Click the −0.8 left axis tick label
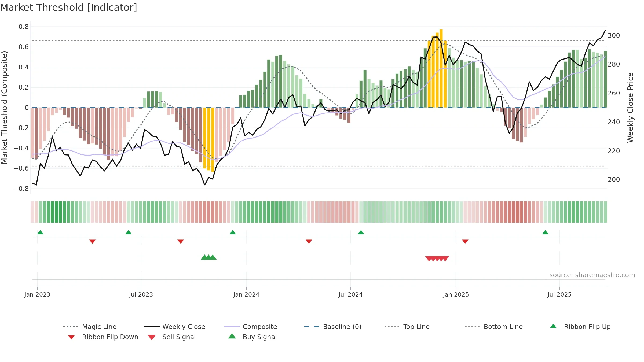Screen dimensions: 644x362 21,189
